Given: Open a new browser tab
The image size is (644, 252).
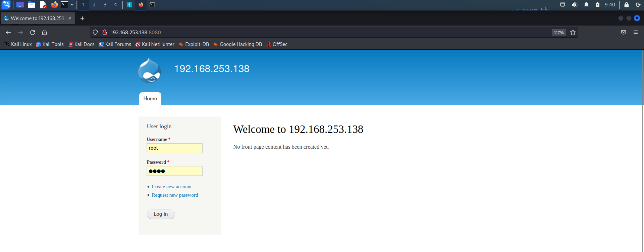Looking at the screenshot, I should click(83, 18).
